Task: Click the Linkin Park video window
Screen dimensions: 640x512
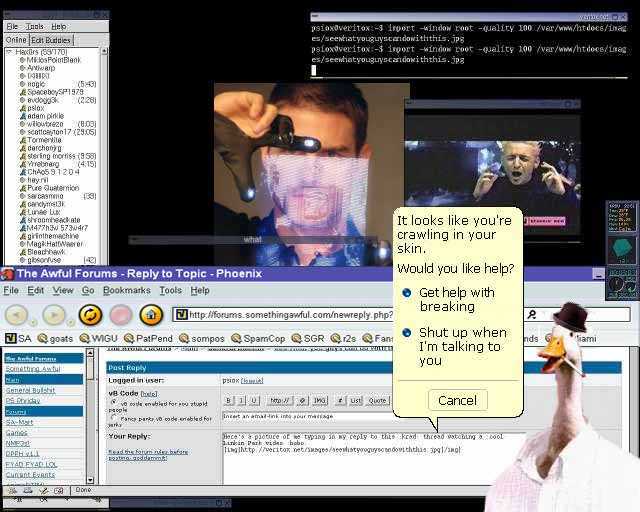Action: coord(492,171)
